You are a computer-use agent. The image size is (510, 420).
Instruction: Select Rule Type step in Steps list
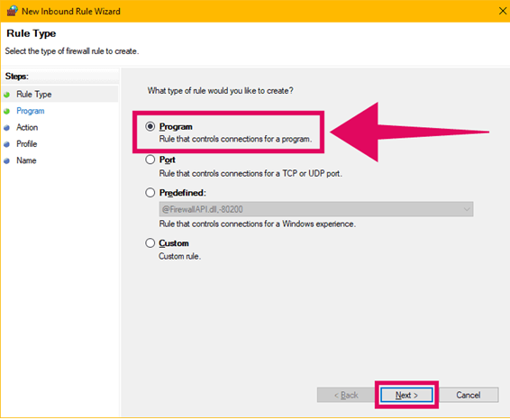pos(34,95)
